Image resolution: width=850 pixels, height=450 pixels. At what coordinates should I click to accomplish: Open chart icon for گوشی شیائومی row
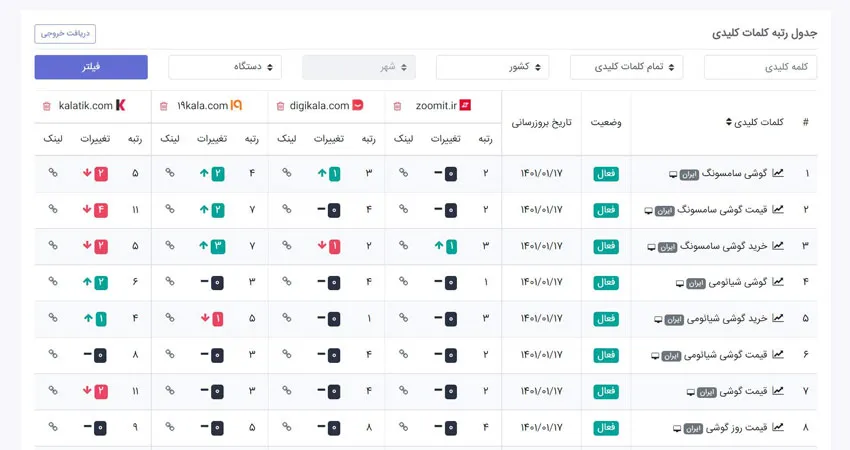pyautogui.click(x=778, y=282)
